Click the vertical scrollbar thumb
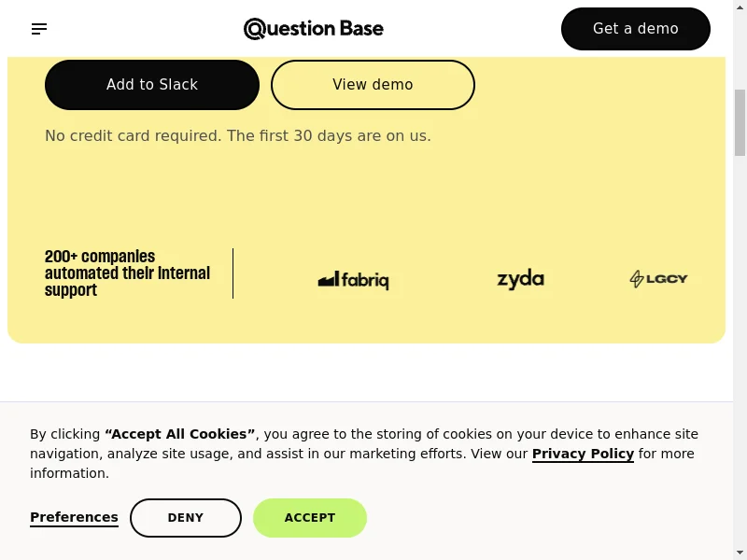The width and height of the screenshot is (747, 560). [740, 121]
